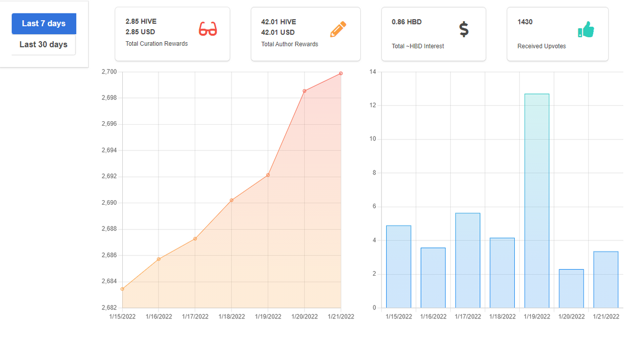Select the Last 7 days button

[x=44, y=24]
